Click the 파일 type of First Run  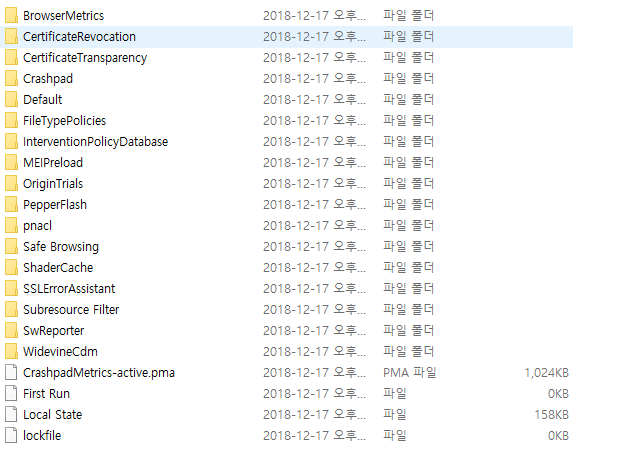(395, 393)
